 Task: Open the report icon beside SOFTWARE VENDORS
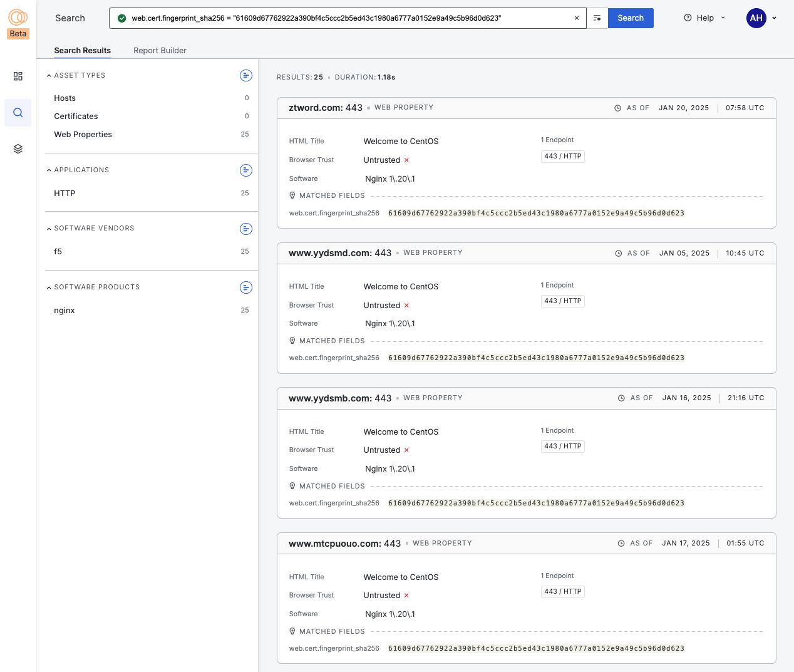point(245,229)
